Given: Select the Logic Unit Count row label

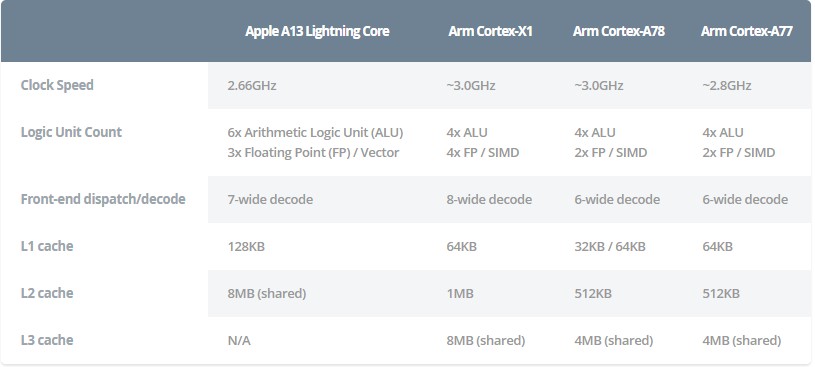Looking at the screenshot, I should (71, 132).
